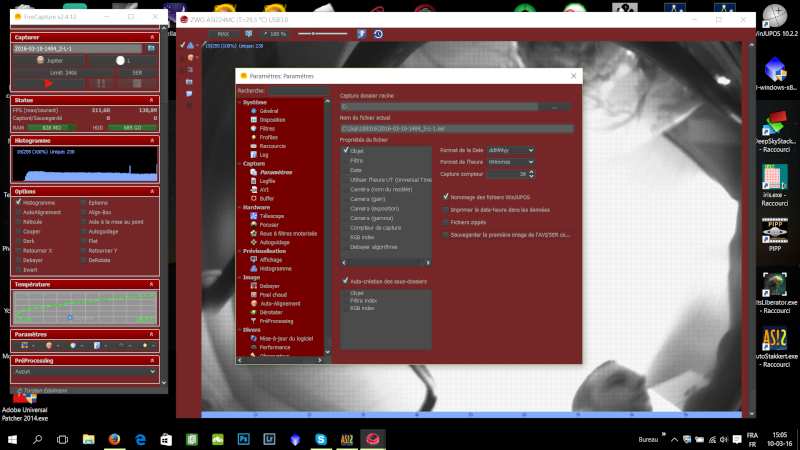800x450 pixels.
Task: Select the L filter button
Action: (122, 60)
